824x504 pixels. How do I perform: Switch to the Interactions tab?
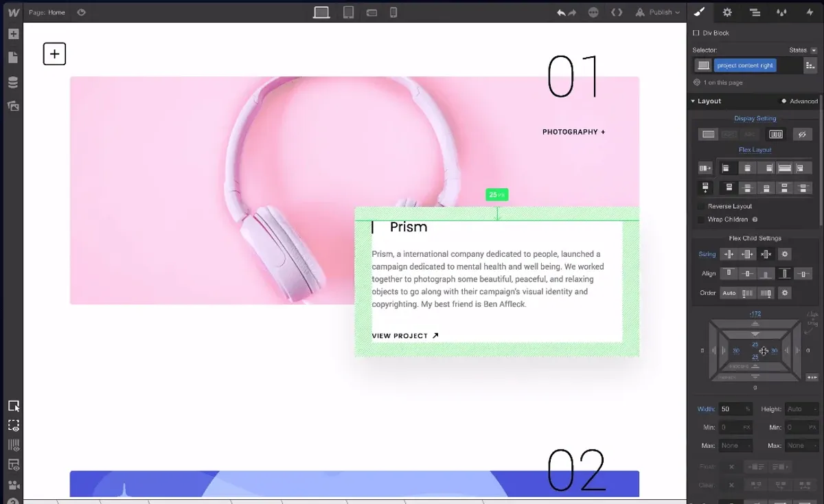(810, 12)
